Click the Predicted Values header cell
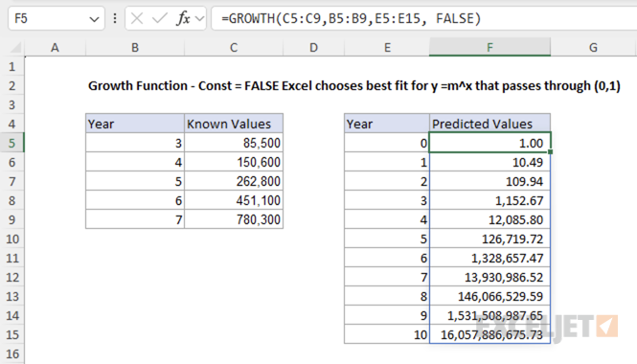The width and height of the screenshot is (637, 364). [x=489, y=124]
